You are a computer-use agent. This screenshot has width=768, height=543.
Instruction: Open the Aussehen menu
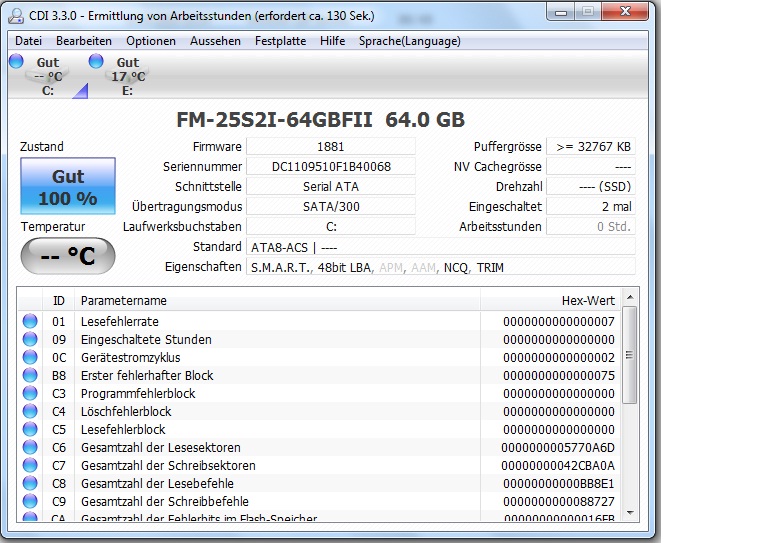pos(216,41)
